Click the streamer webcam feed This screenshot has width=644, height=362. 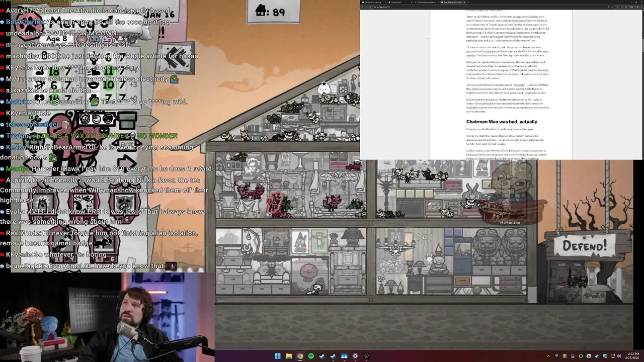[107, 317]
